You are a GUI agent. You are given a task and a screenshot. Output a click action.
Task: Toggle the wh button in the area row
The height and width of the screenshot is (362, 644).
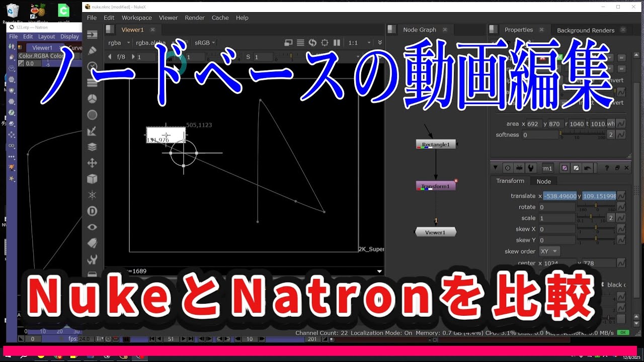click(610, 124)
